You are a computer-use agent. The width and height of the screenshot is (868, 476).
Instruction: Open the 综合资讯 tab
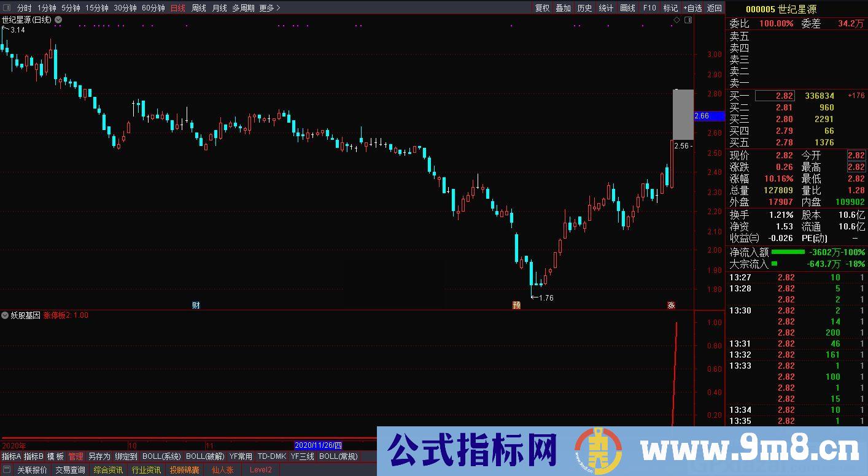[x=109, y=470]
